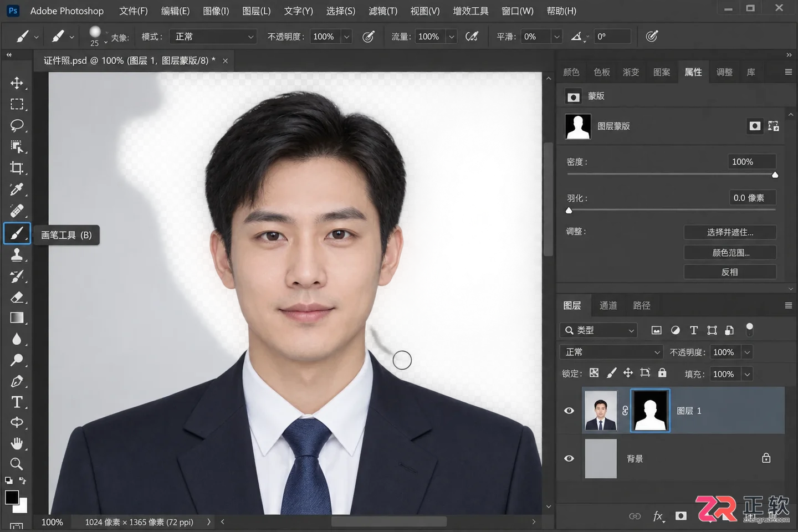The image size is (798, 532).
Task: Open the 滤镜(T) menu
Action: (383, 11)
